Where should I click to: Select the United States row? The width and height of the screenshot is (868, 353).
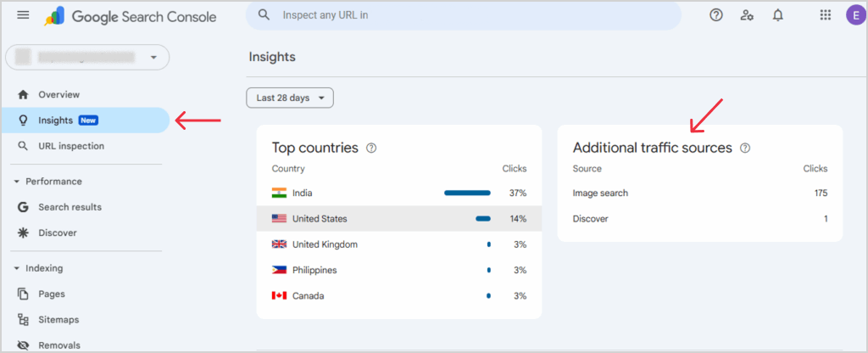point(399,219)
